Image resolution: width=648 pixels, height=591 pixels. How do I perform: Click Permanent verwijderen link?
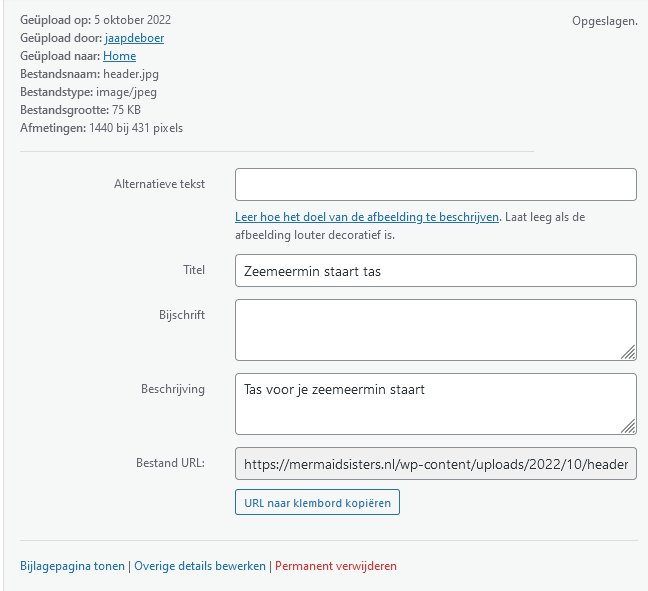336,566
